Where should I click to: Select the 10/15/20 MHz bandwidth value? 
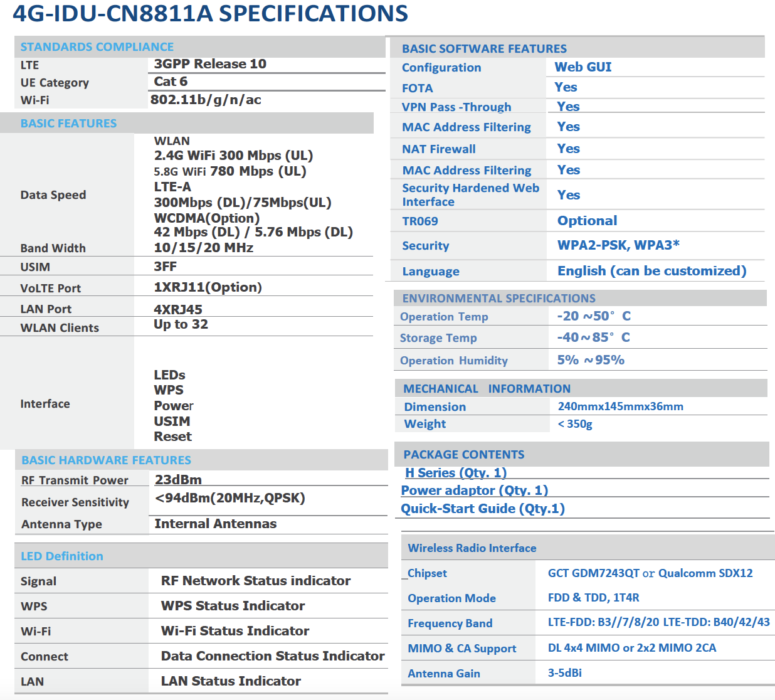[204, 248]
